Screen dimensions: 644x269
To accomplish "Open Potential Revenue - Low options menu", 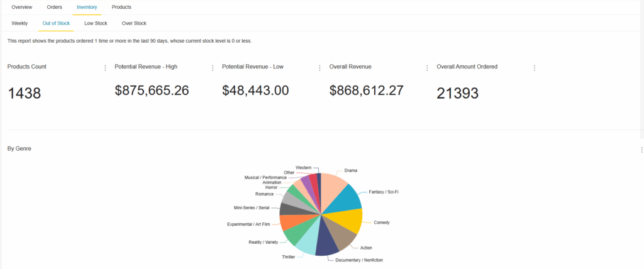I will [320, 68].
